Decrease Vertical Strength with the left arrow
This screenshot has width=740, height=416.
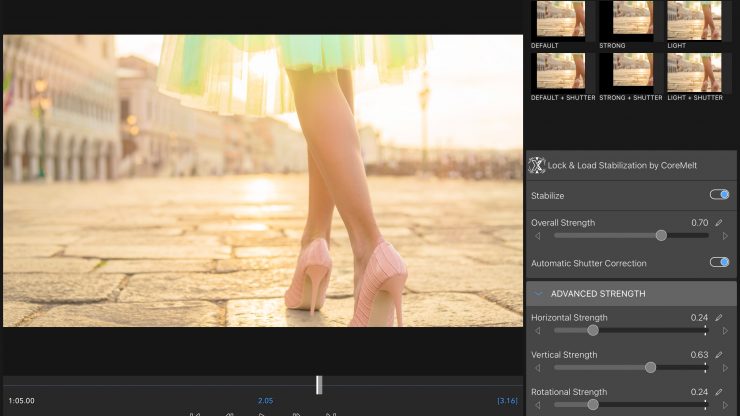(538, 368)
